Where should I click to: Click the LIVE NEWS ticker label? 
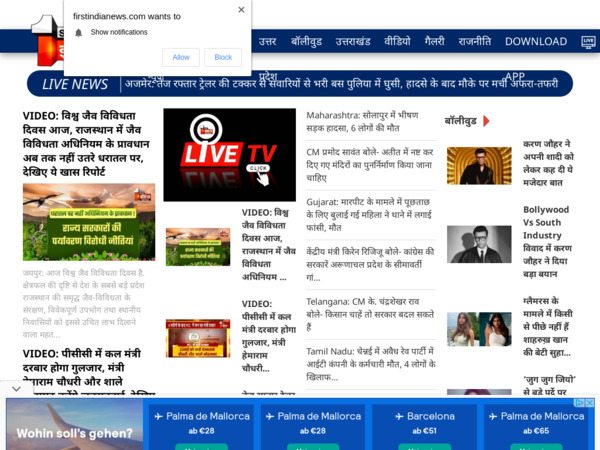(75, 84)
